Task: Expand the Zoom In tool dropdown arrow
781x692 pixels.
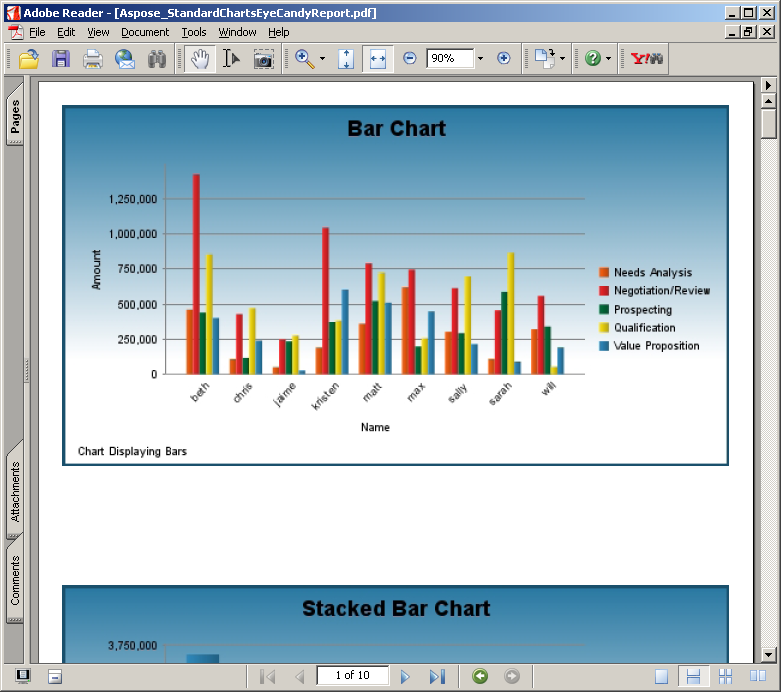Action: [322, 59]
